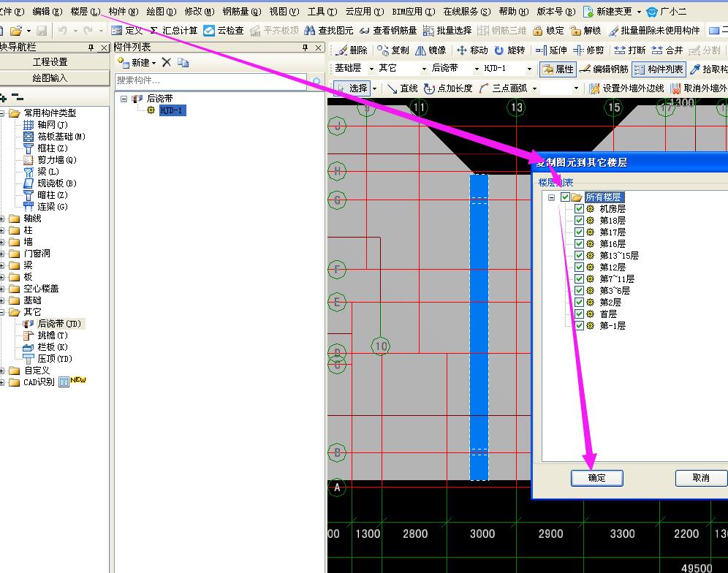Open the 新建 dropdown arrow
This screenshot has height=573, width=728.
[x=153, y=63]
